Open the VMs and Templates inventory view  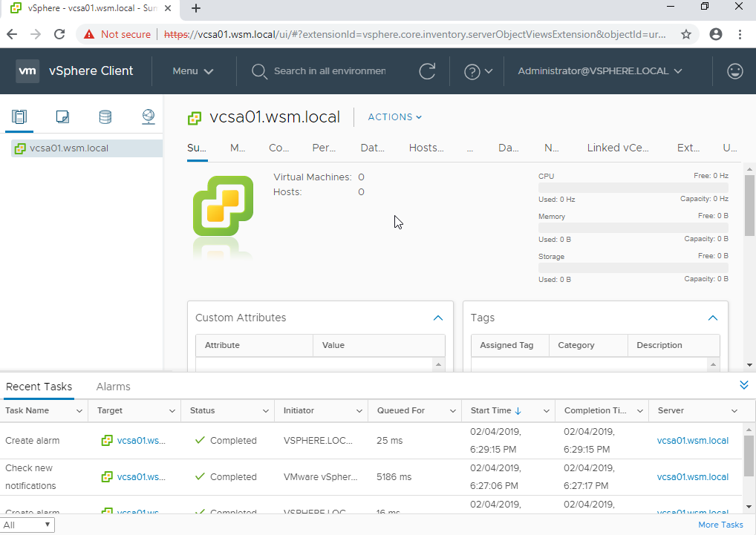(62, 116)
